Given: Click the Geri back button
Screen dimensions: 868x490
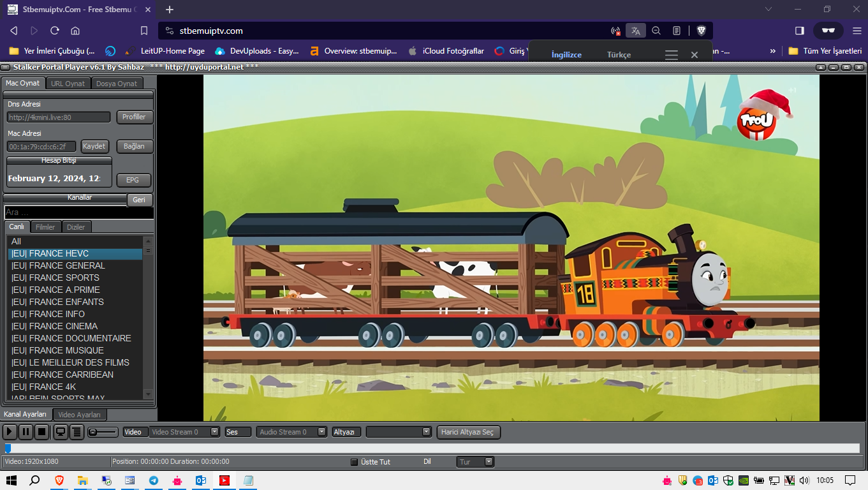Looking at the screenshot, I should [140, 200].
